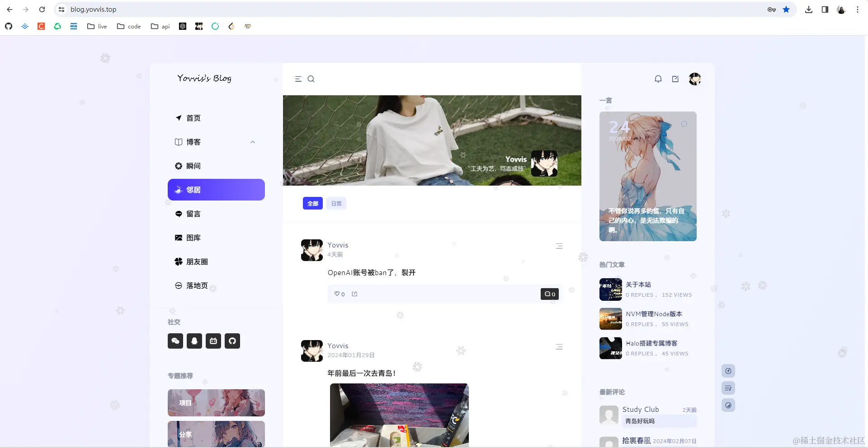Open the 关于本站 popular article

(x=638, y=285)
